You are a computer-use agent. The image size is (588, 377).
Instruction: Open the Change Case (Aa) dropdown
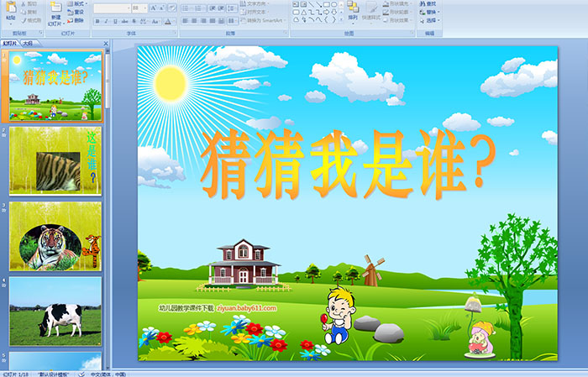(x=155, y=21)
